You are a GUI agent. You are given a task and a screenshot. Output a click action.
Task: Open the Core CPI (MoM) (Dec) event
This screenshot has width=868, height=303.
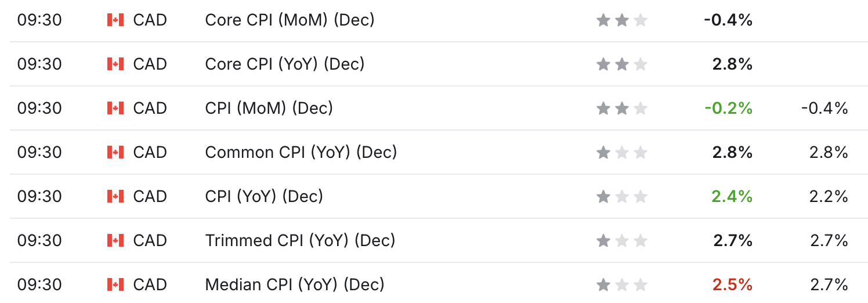tap(290, 20)
